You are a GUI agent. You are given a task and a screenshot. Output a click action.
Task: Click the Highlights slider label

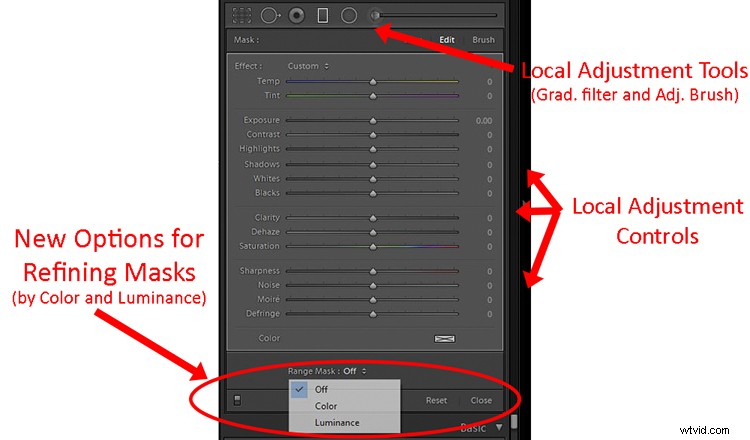pos(259,149)
